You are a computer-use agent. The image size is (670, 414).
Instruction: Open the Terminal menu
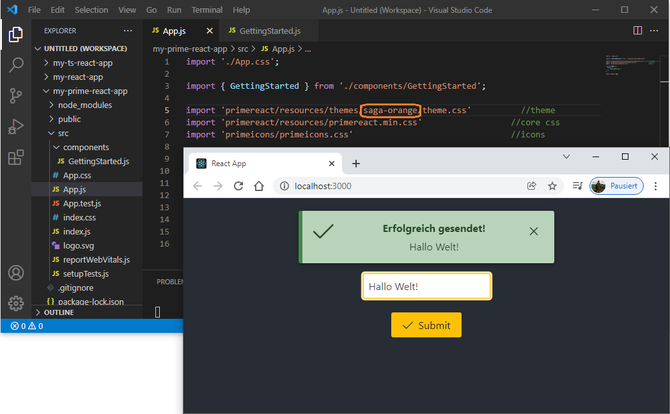(x=207, y=9)
